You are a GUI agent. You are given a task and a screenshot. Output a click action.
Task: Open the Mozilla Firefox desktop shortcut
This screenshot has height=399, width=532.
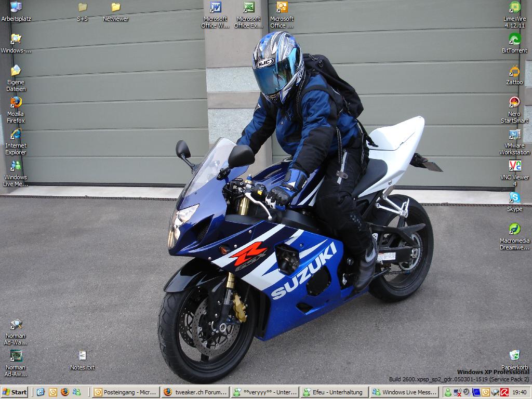pos(16,102)
